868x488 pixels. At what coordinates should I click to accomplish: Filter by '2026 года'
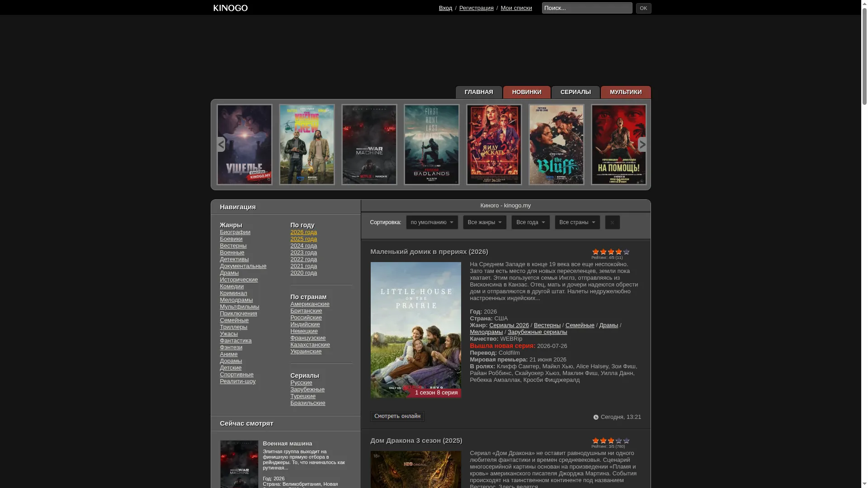(x=304, y=232)
